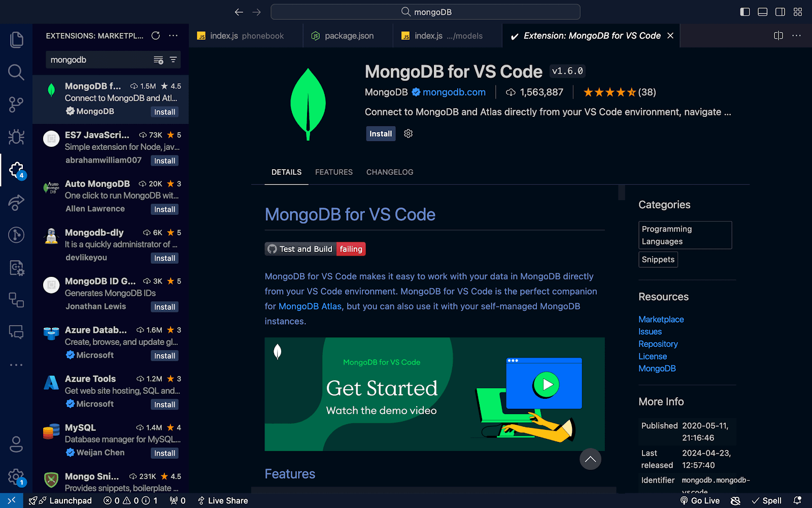The height and width of the screenshot is (508, 812).
Task: Install ES7 JavaScript extension
Action: (165, 161)
